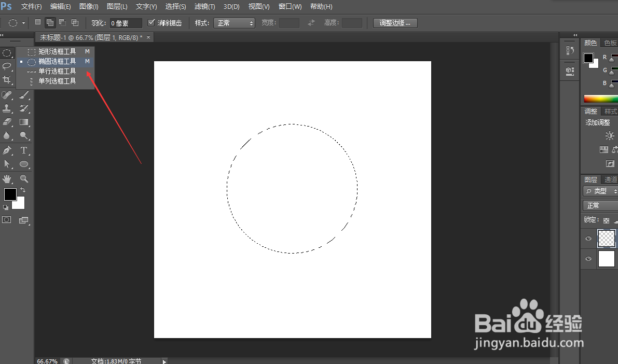Open the 3D(D) menu
Image resolution: width=618 pixels, height=364 pixels.
point(231,7)
